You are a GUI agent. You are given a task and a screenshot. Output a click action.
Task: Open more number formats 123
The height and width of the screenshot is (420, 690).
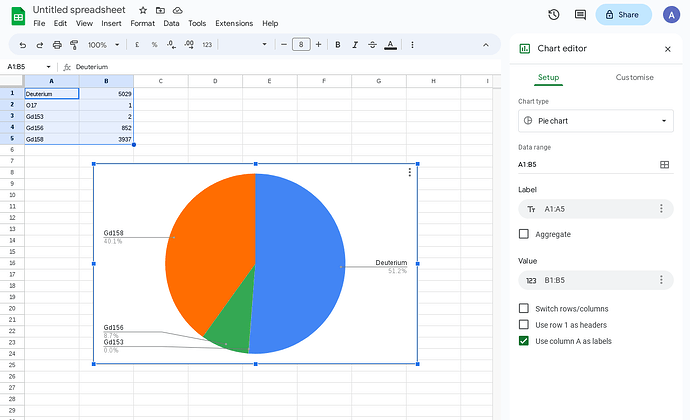click(x=207, y=44)
